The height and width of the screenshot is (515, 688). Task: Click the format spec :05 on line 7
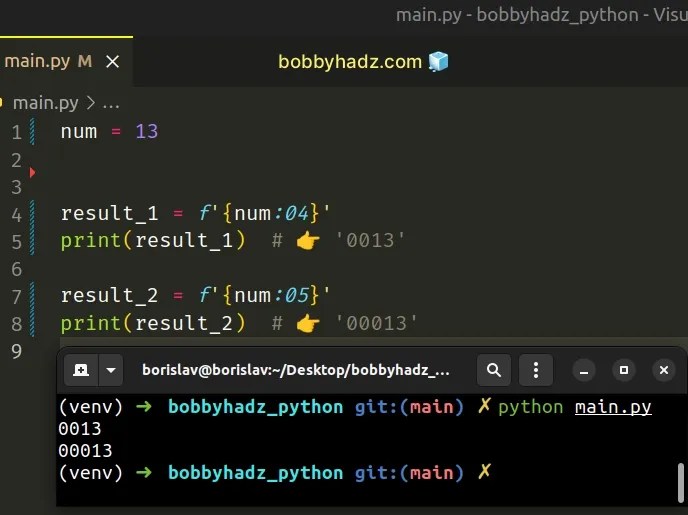[x=291, y=295]
